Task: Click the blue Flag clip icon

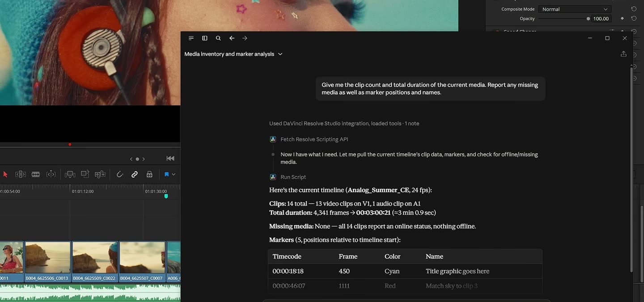Action: click(x=166, y=174)
